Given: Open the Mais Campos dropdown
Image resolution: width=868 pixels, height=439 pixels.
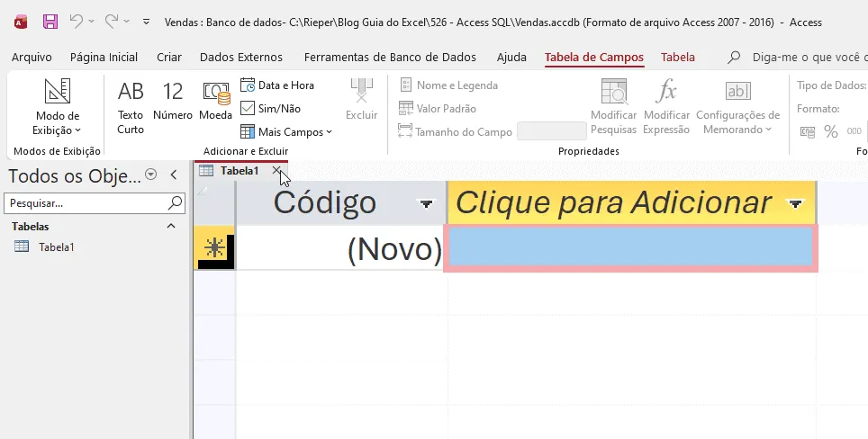Looking at the screenshot, I should (x=286, y=131).
